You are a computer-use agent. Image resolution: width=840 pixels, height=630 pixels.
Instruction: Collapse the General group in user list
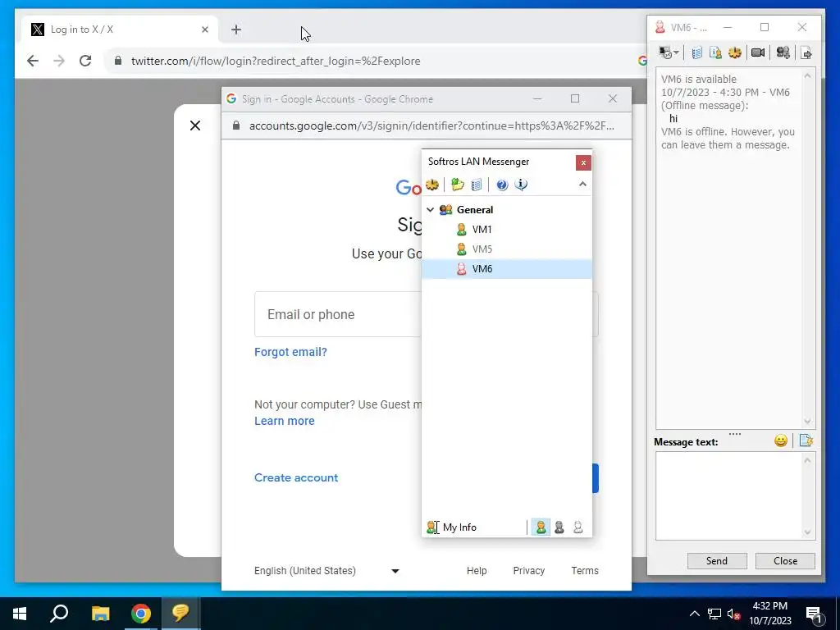pyautogui.click(x=430, y=210)
